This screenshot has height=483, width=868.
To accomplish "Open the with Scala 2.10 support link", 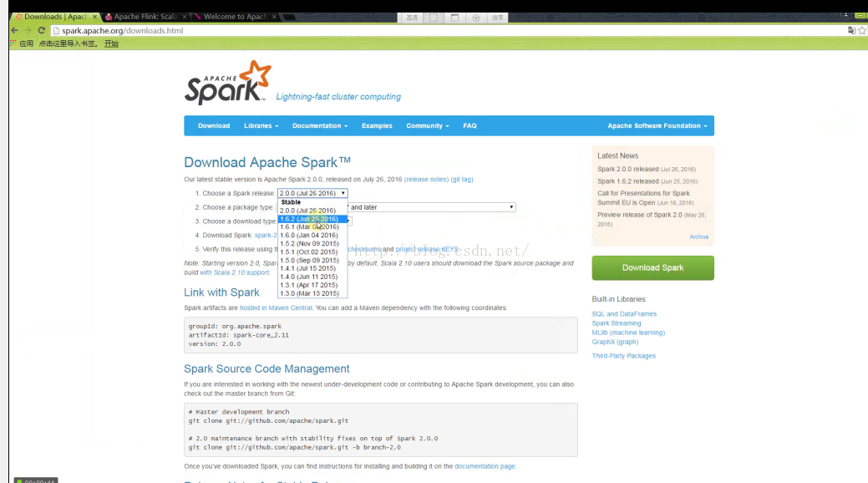I will point(235,272).
